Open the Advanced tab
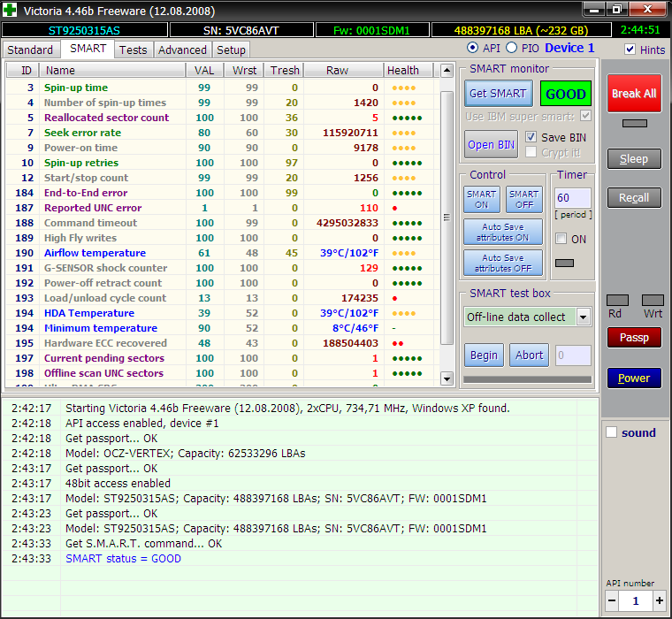This screenshot has height=619, width=672. point(182,50)
